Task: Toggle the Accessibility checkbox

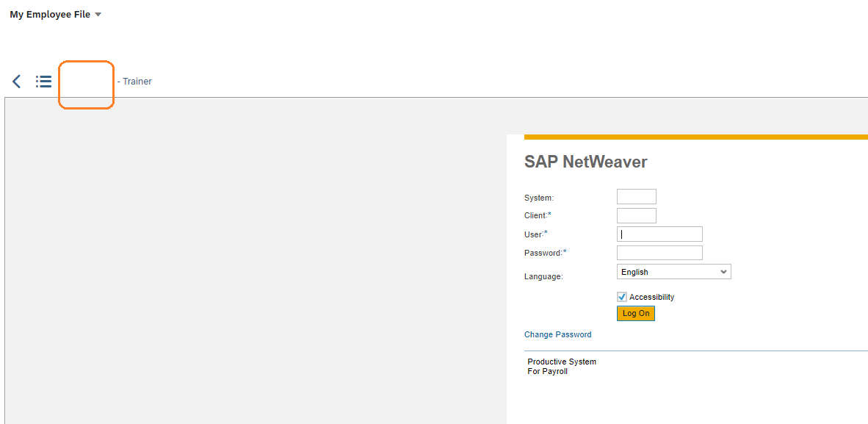Action: [622, 297]
